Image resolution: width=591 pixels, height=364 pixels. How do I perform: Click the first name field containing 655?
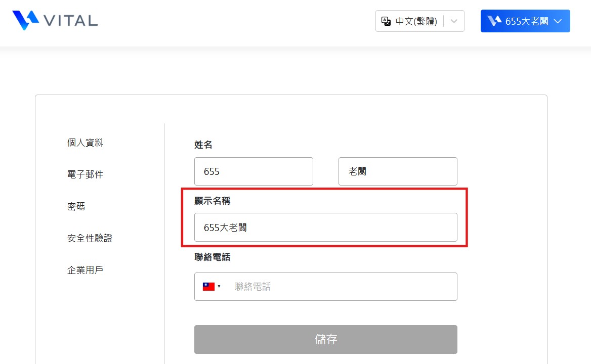[254, 171]
